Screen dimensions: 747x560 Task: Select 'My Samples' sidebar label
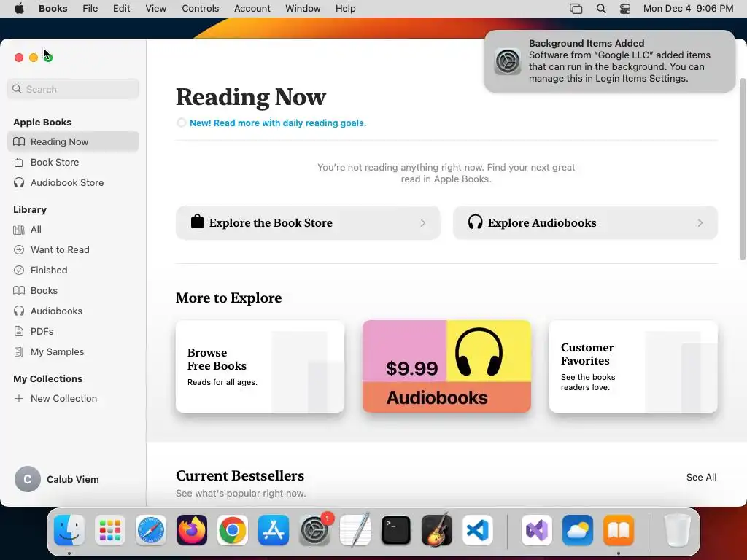pos(57,352)
